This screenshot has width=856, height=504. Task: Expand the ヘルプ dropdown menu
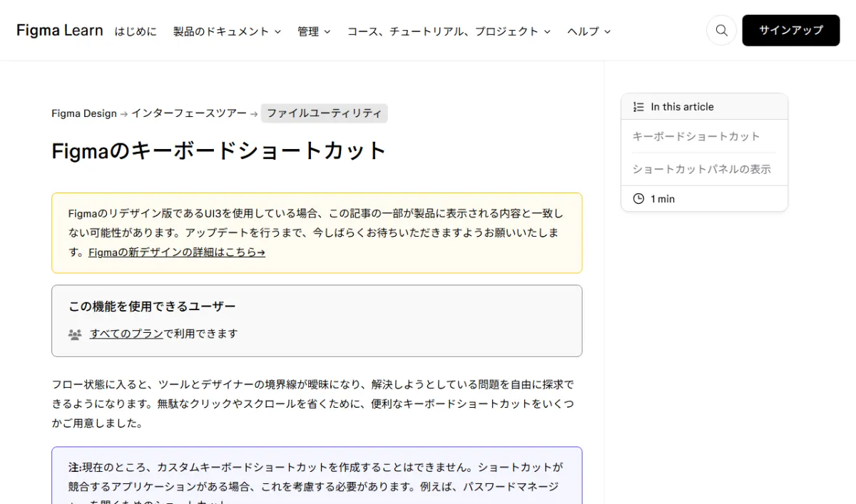[x=588, y=31]
